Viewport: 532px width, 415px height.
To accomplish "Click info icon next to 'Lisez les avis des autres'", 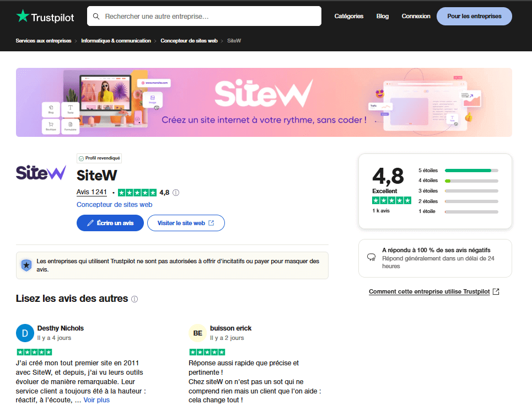I will tap(135, 299).
